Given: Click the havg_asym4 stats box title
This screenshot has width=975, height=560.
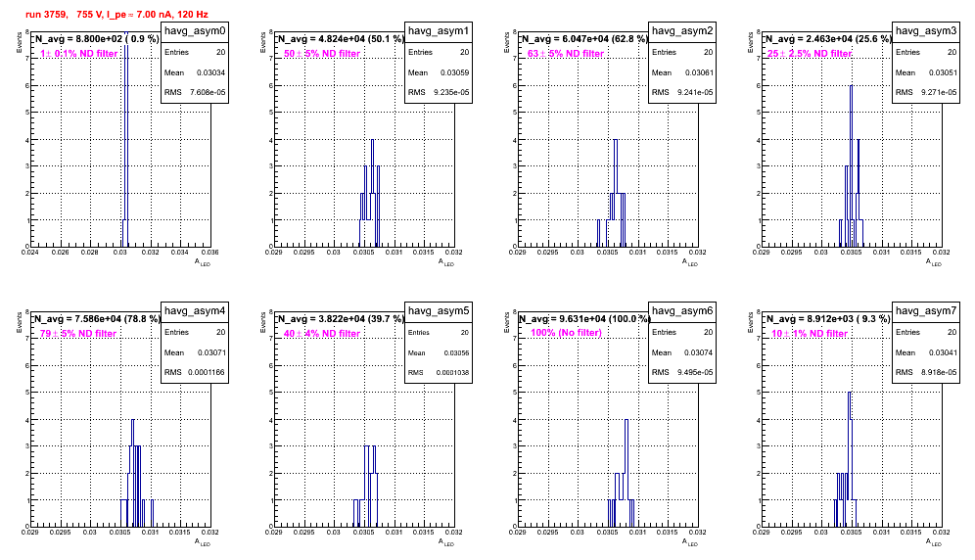Looking at the screenshot, I should [x=195, y=310].
